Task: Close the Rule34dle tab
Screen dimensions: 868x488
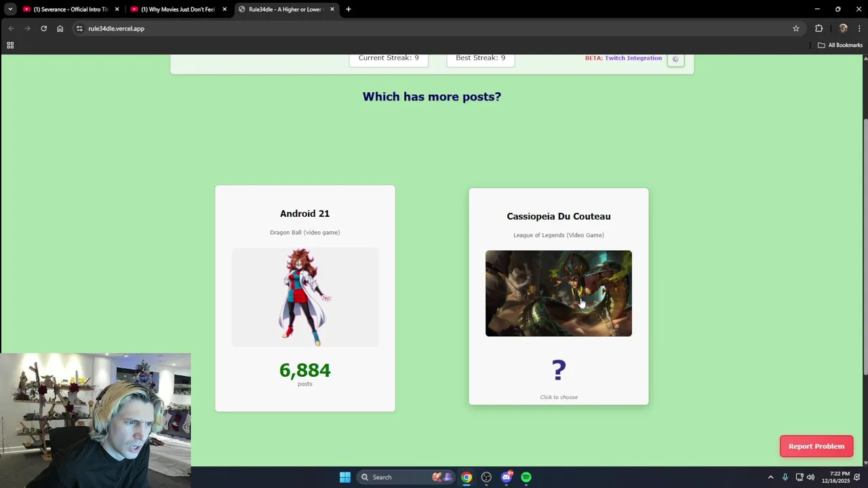Action: coord(332,9)
